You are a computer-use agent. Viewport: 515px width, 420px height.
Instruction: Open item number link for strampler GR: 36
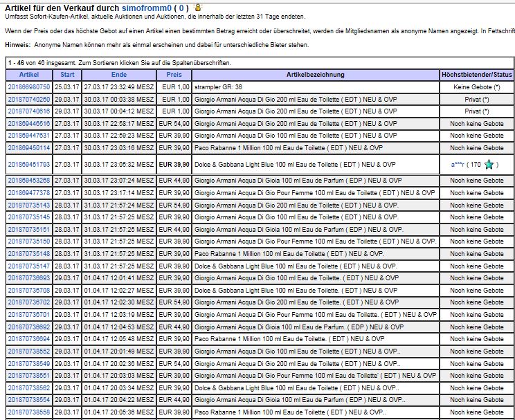tap(29, 87)
